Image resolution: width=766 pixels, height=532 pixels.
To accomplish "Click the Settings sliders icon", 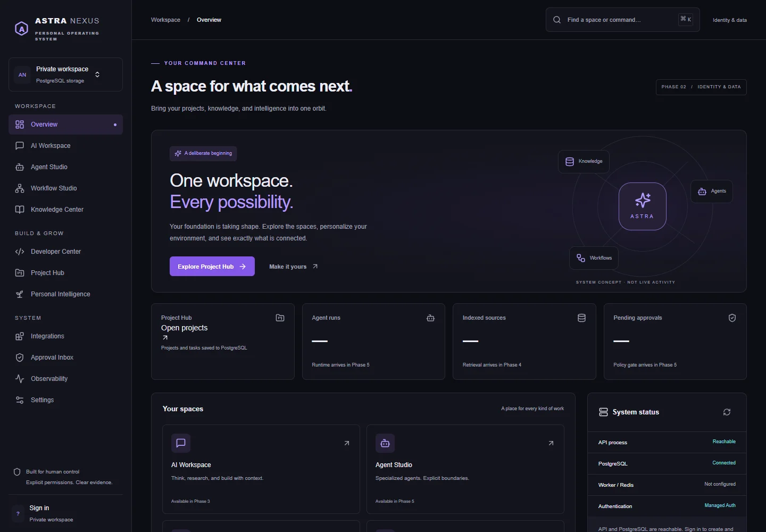I will click(20, 400).
